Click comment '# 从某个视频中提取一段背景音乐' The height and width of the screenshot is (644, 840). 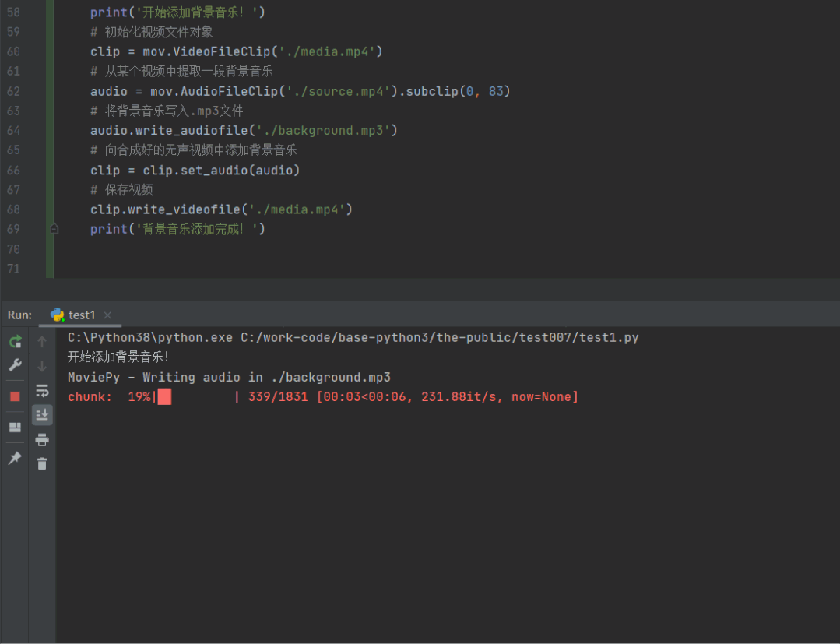(181, 71)
